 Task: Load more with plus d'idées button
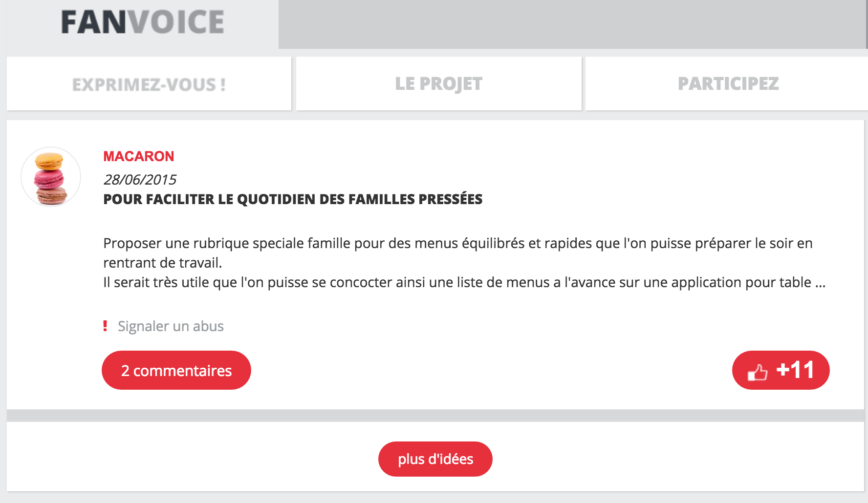[x=435, y=459]
